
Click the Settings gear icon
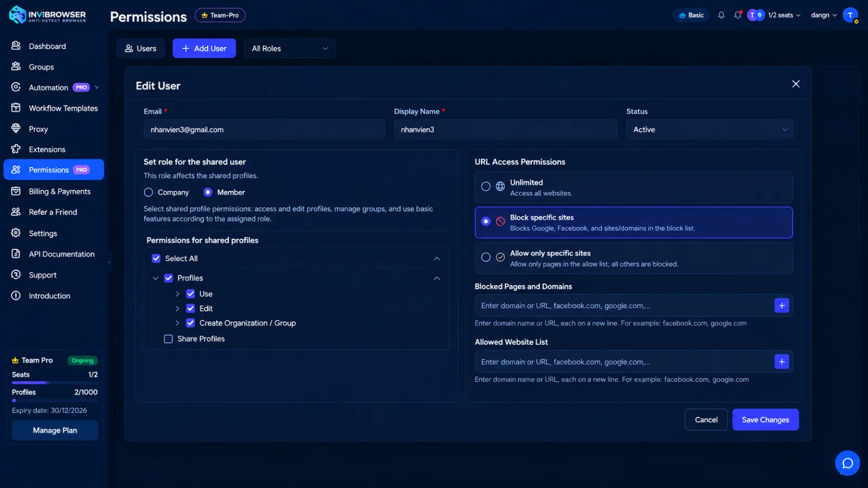click(x=16, y=233)
